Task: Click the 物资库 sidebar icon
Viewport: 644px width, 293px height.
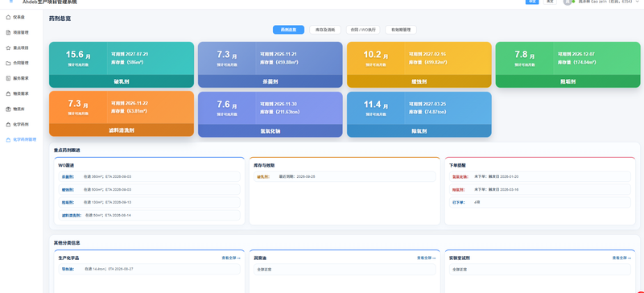Action: coord(9,109)
